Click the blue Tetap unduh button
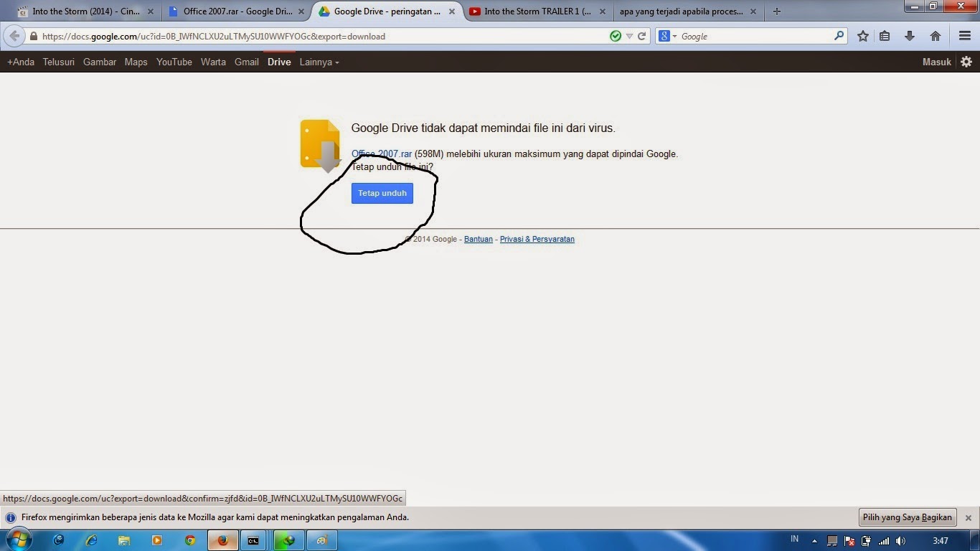 [382, 193]
